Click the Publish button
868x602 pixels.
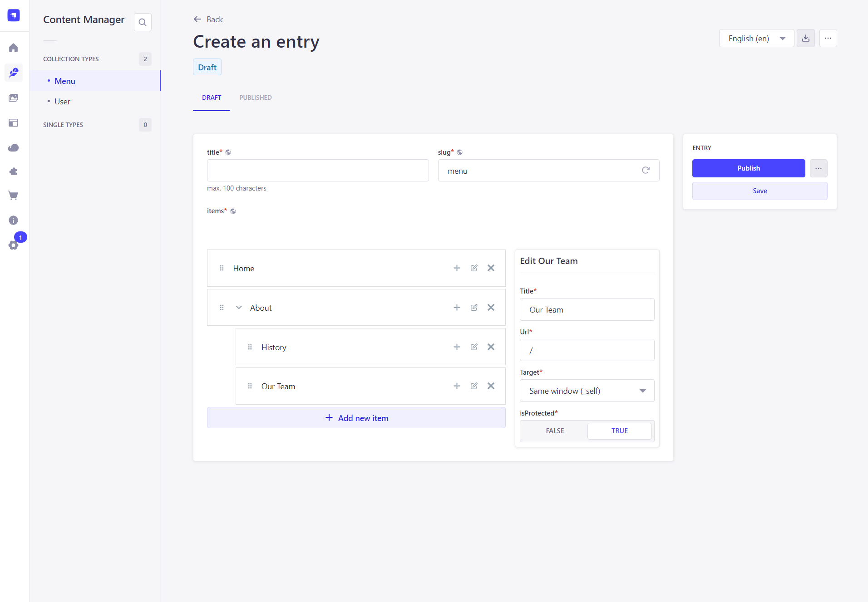[x=748, y=168]
